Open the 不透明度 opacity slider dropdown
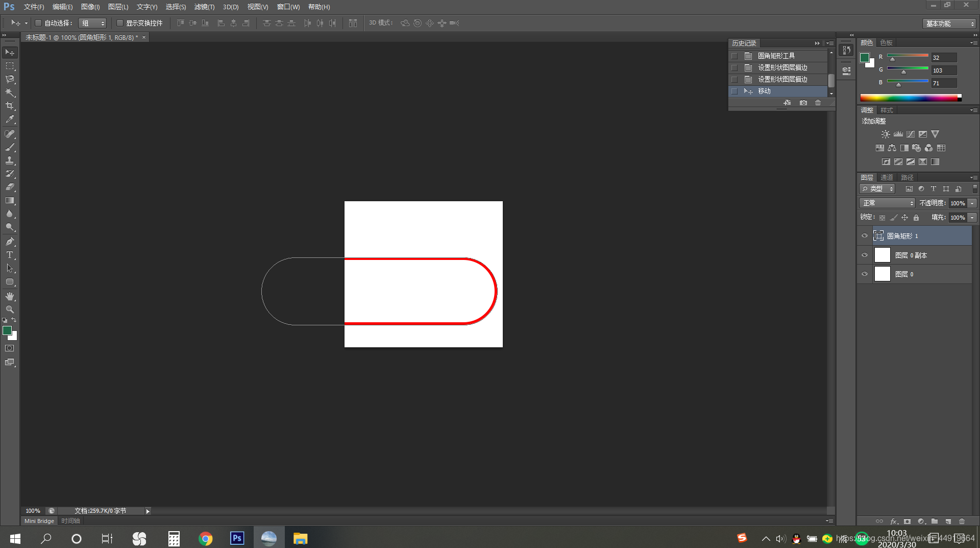980x548 pixels. tap(972, 203)
